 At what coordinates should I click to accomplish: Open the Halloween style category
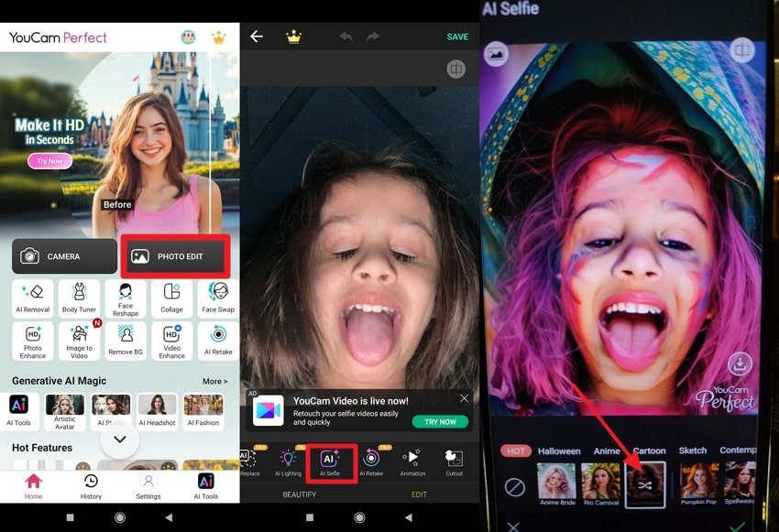(559, 451)
